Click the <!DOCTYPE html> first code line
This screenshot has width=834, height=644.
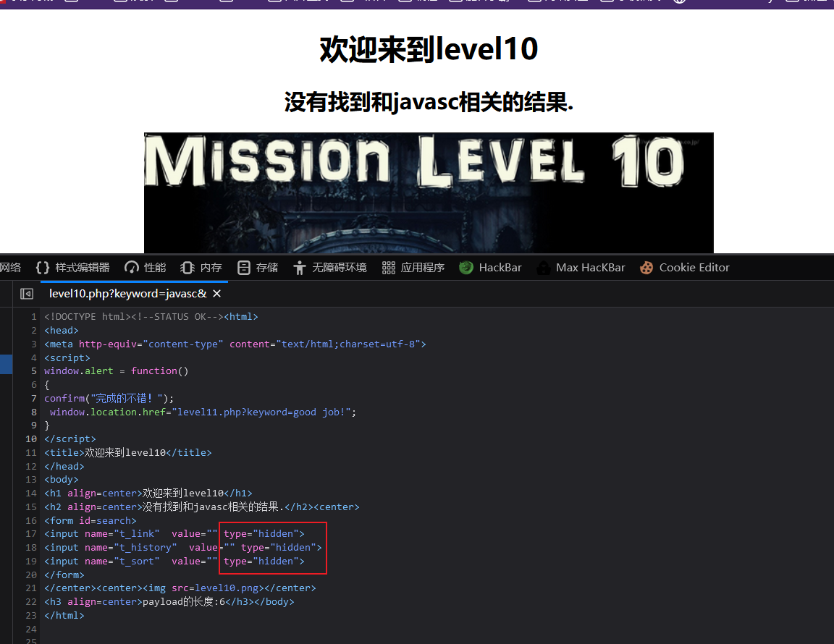pos(151,316)
